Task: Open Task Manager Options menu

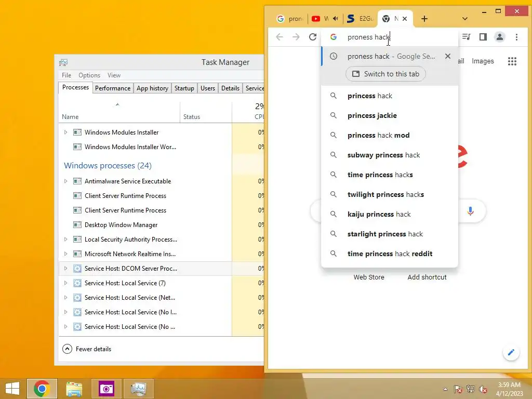Action: point(89,75)
